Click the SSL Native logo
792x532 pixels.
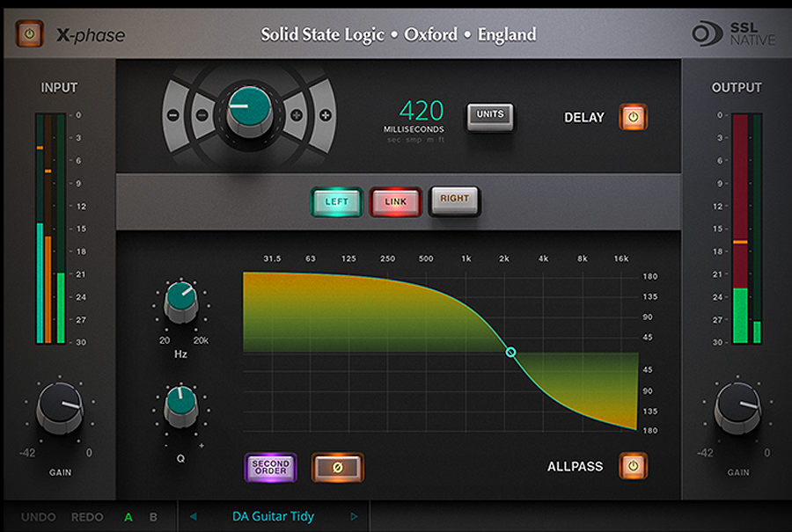click(x=733, y=33)
